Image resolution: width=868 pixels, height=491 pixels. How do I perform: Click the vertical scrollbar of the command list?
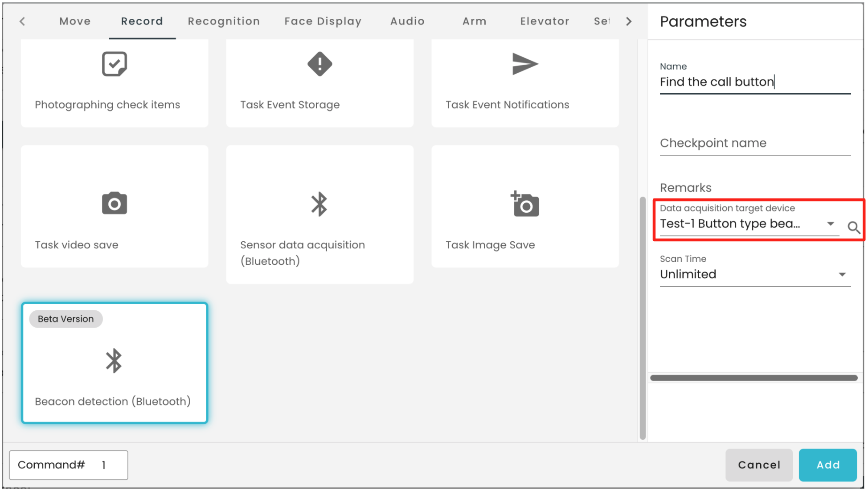pyautogui.click(x=643, y=318)
